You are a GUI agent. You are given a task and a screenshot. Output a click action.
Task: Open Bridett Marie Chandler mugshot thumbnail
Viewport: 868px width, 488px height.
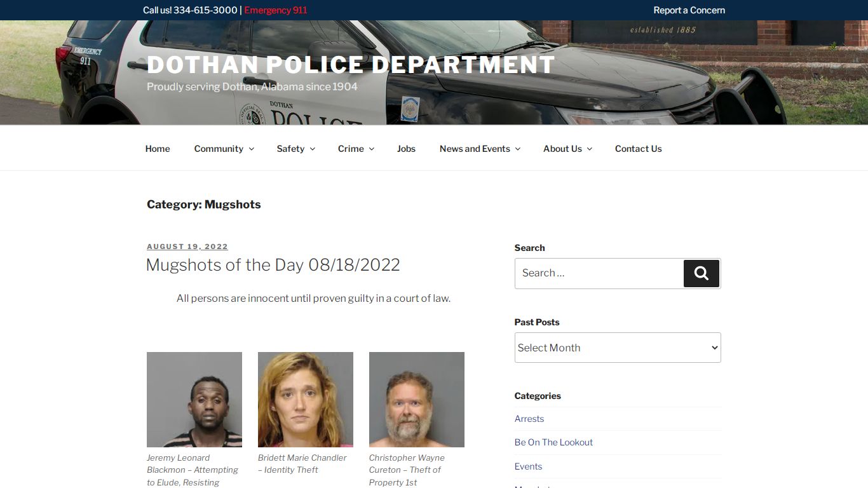[306, 400]
